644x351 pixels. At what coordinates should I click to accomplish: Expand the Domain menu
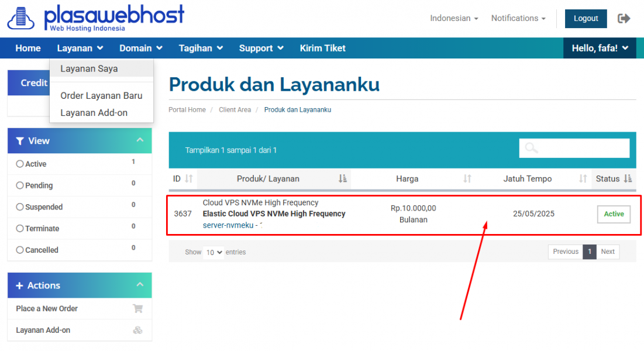[x=141, y=48]
